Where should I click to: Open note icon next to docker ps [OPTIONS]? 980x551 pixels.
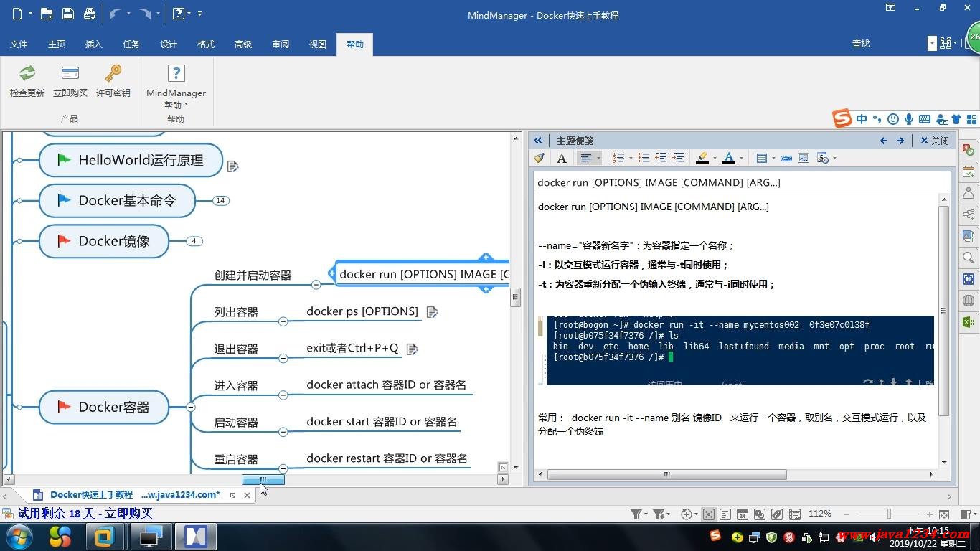point(432,311)
